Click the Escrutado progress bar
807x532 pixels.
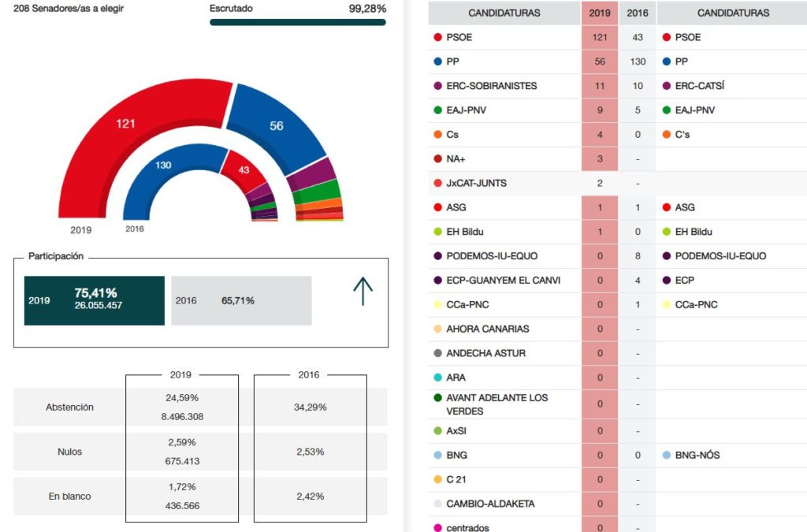click(297, 23)
